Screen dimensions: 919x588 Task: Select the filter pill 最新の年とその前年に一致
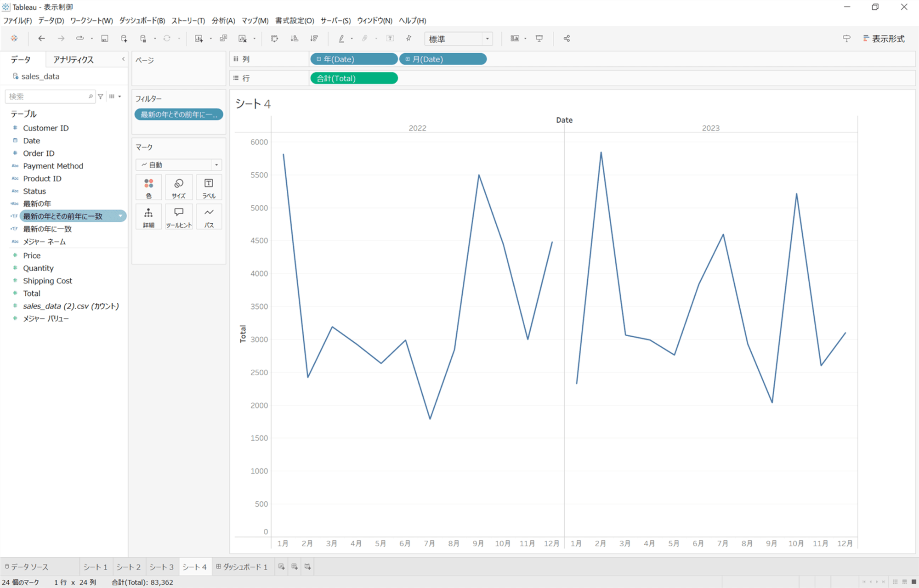pyautogui.click(x=179, y=114)
